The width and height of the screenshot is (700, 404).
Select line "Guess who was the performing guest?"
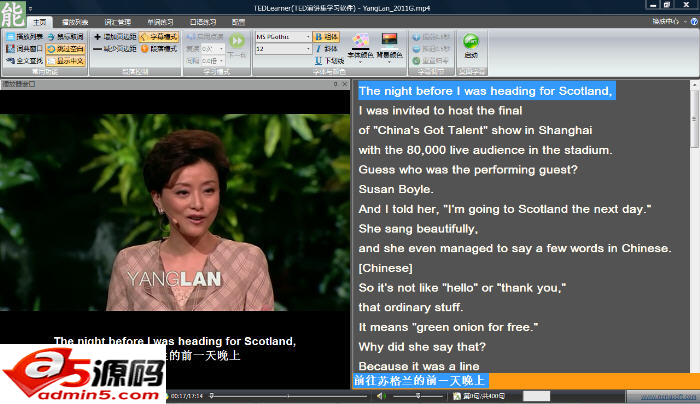[x=468, y=169]
